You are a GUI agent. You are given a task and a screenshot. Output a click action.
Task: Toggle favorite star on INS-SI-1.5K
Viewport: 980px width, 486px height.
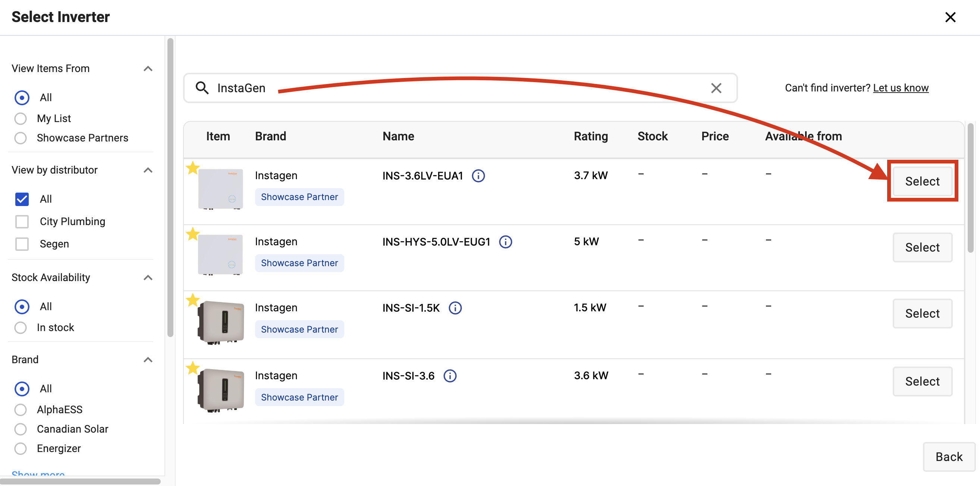pos(192,300)
